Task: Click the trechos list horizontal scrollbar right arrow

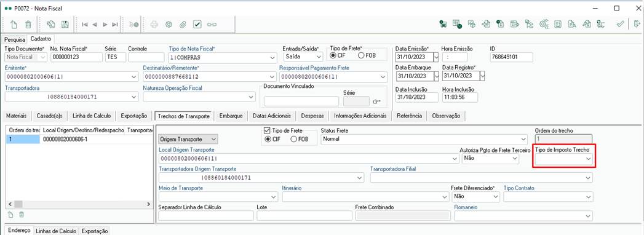Action: coord(149,204)
